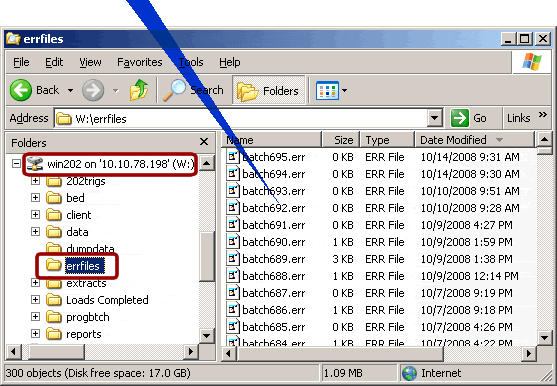Open Search magnifier in toolbar
557x386 pixels.
tap(174, 90)
